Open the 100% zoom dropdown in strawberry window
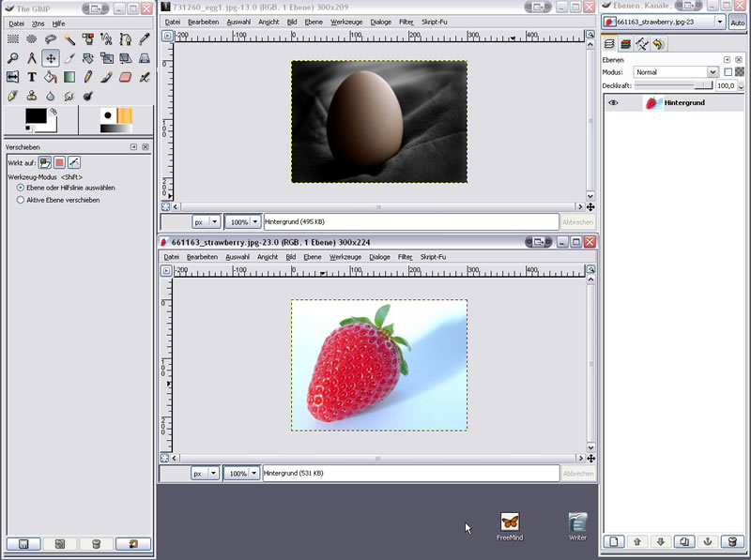 coord(254,474)
